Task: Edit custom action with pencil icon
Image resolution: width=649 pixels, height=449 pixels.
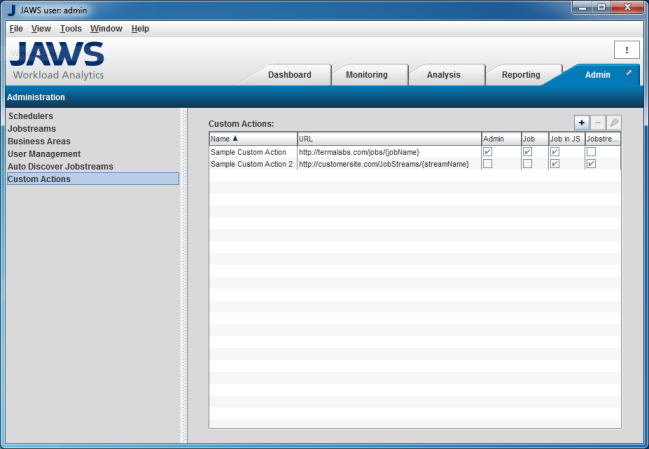Action: 614,122
